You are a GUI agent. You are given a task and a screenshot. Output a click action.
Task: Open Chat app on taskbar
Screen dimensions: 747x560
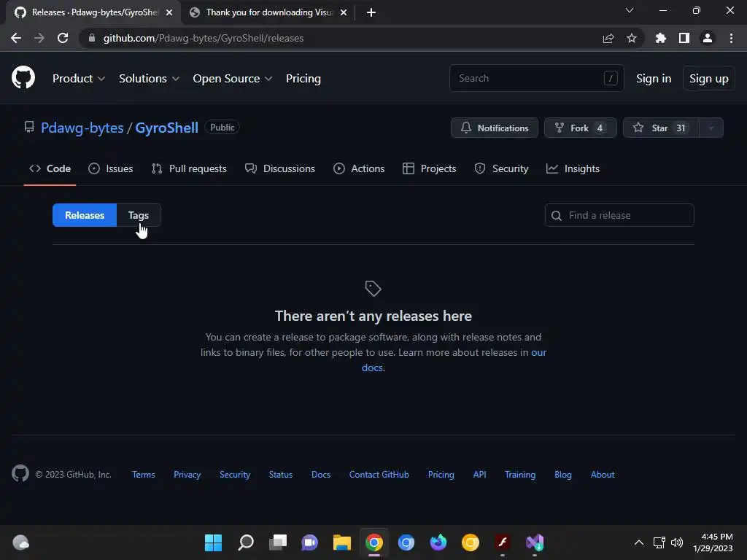(309, 542)
